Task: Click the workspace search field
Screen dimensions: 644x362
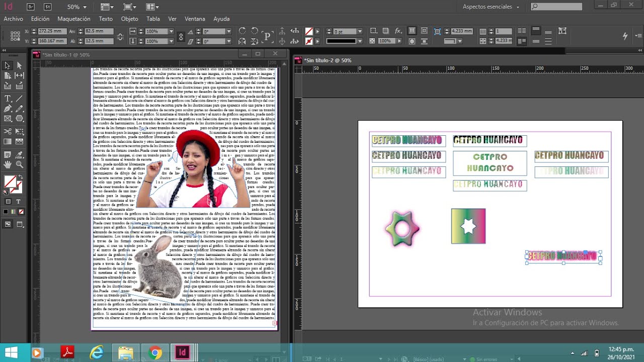Action: (x=556, y=7)
